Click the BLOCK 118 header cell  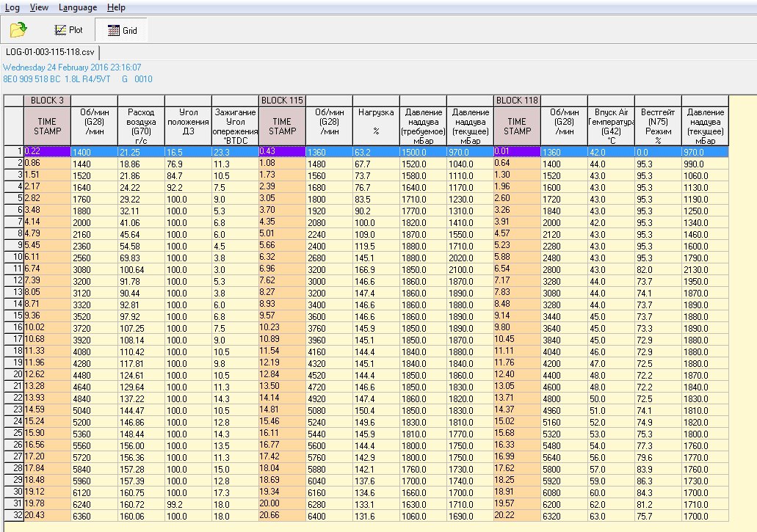(x=517, y=101)
